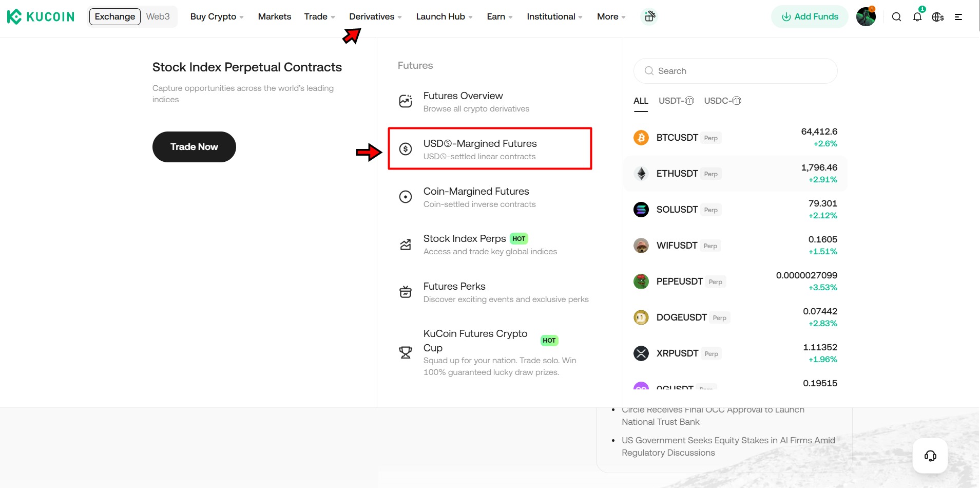Select the WIFUSDT Perp row
Viewport: 980px width, 488px height.
(735, 246)
